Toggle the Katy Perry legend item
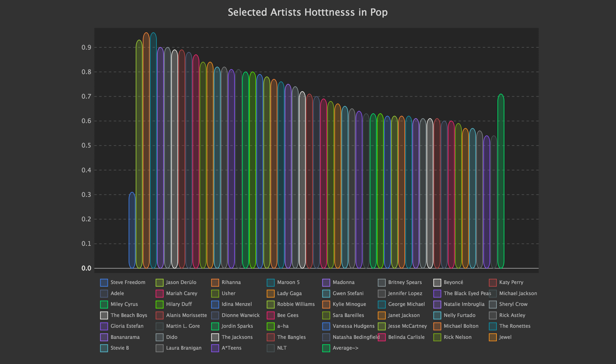 coord(511,282)
